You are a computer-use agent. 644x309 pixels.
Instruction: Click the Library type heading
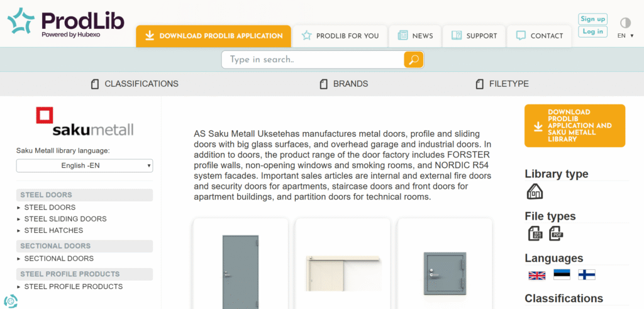pos(557,174)
